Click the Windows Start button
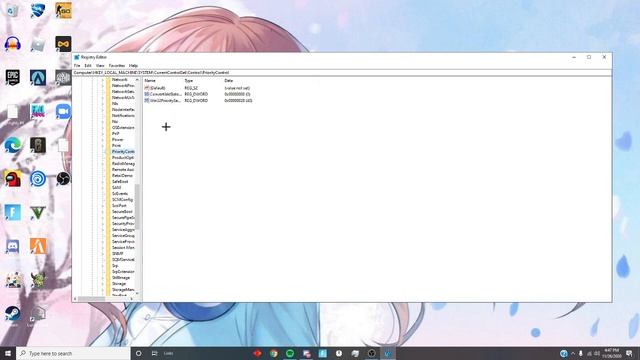This screenshot has height=360, width=640. [x=8, y=353]
